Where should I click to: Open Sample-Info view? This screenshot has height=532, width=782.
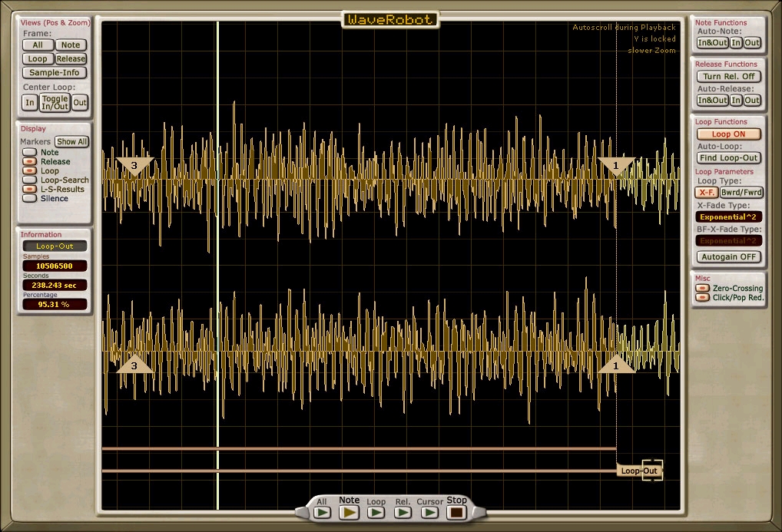click(55, 73)
